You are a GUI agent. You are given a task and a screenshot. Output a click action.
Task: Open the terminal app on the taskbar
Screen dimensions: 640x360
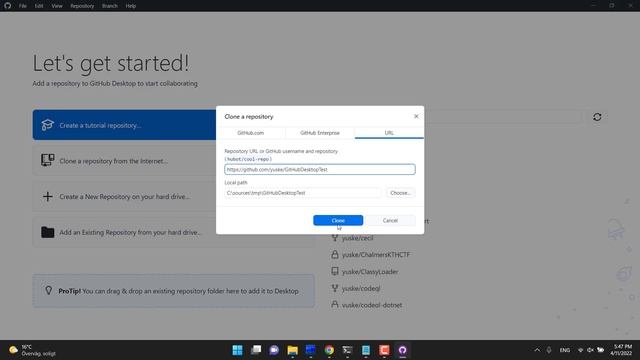(x=347, y=350)
